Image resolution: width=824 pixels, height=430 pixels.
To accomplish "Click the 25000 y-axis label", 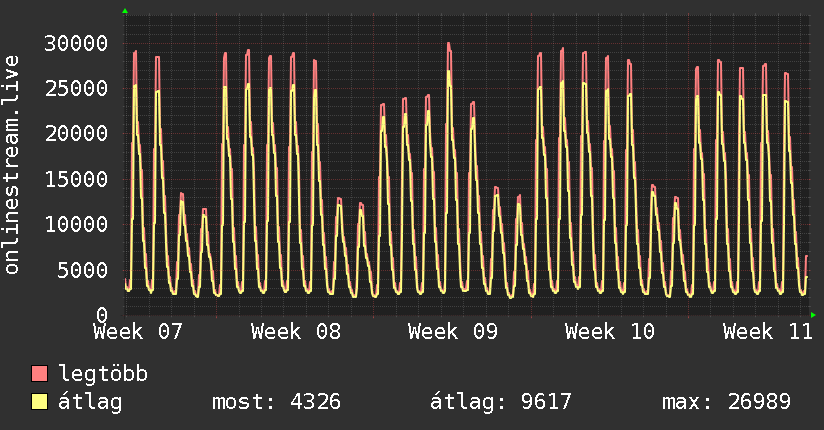I will [x=76, y=88].
